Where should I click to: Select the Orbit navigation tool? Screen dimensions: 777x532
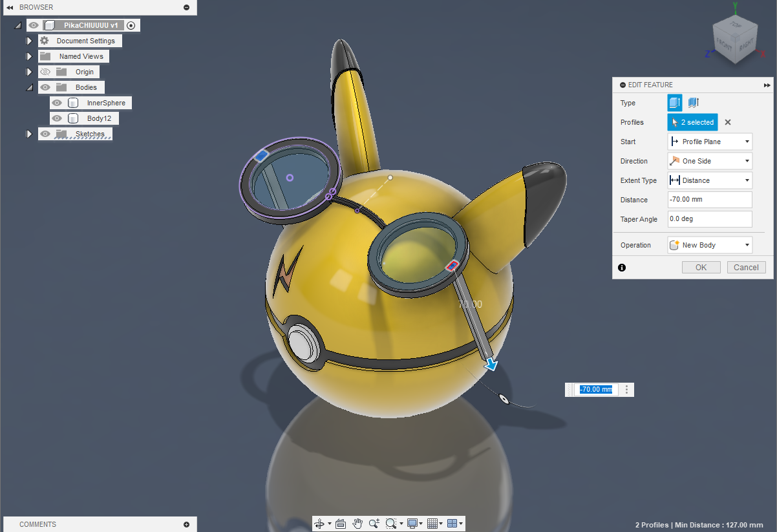coord(320,524)
